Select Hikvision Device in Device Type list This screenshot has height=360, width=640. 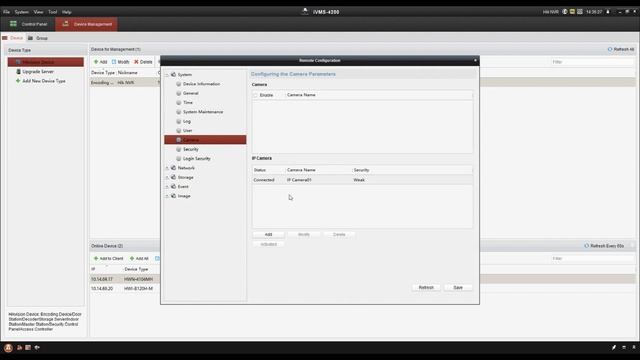click(46, 62)
